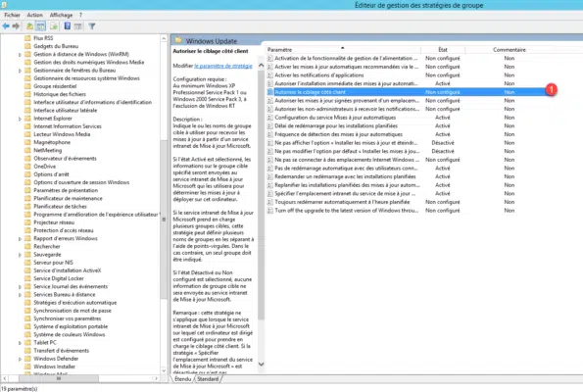Click the folder icon beside Rechercher
The image size is (583, 392).
tap(27, 246)
